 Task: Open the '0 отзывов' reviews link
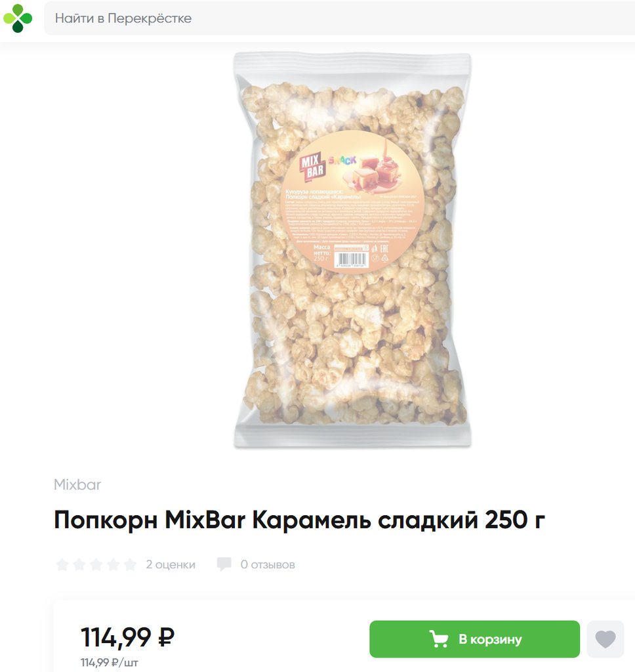pos(268,564)
